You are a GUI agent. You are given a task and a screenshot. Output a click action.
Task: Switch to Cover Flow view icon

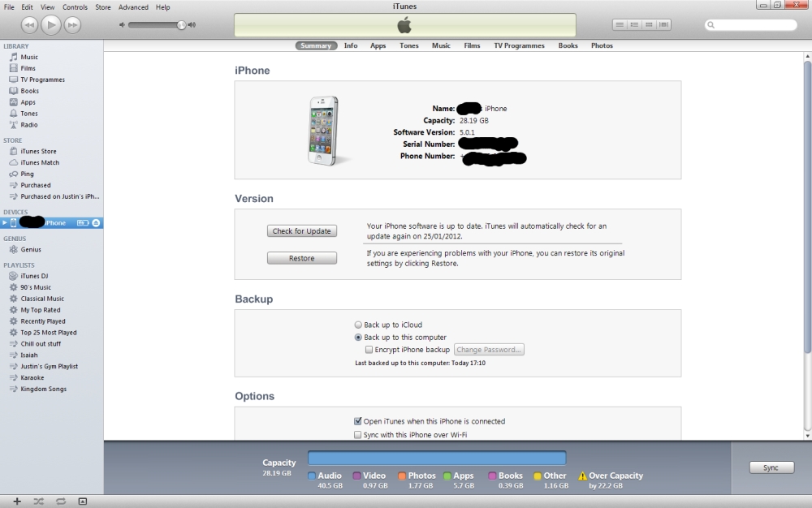pos(663,24)
